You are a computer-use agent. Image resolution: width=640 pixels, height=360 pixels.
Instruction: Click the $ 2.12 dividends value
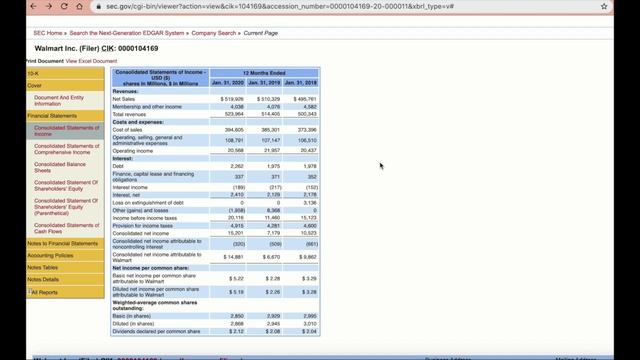pyautogui.click(x=236, y=331)
